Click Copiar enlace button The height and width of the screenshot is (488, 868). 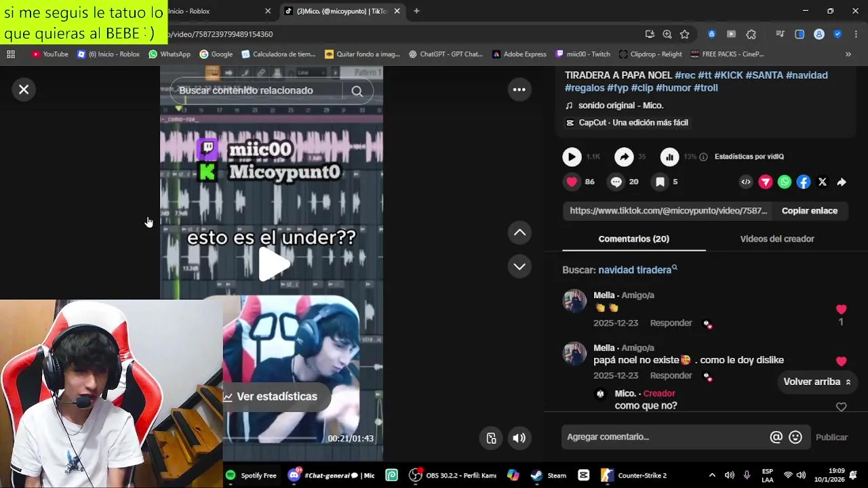click(x=809, y=211)
